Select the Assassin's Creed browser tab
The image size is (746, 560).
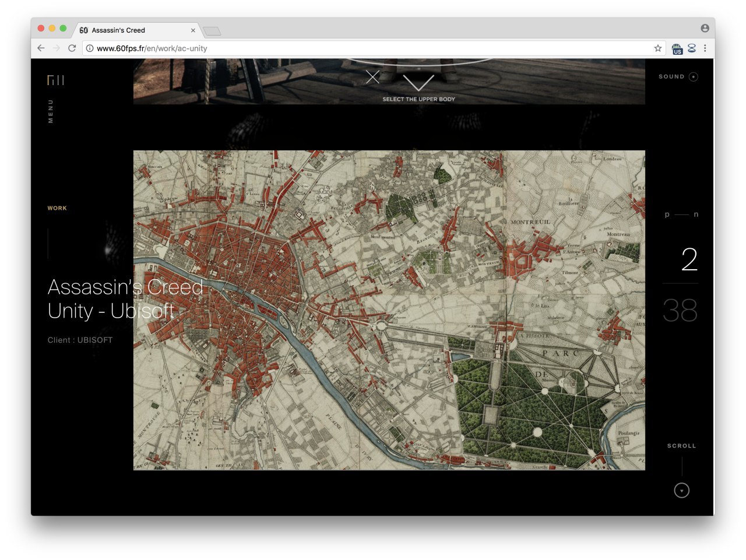[137, 30]
